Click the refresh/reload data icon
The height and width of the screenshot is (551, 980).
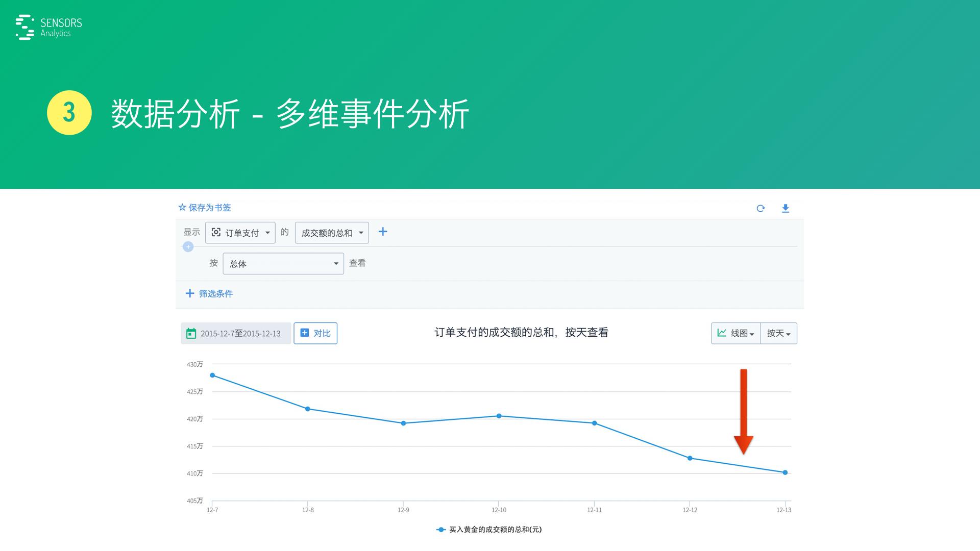point(761,207)
